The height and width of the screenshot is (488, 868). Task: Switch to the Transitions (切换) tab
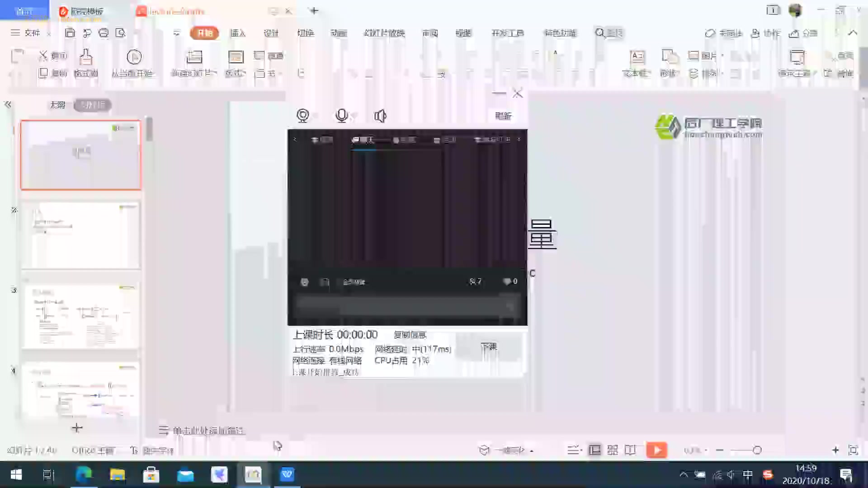306,33
